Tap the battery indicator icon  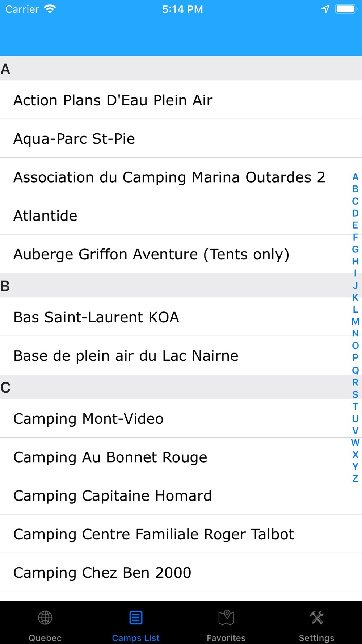click(x=346, y=9)
